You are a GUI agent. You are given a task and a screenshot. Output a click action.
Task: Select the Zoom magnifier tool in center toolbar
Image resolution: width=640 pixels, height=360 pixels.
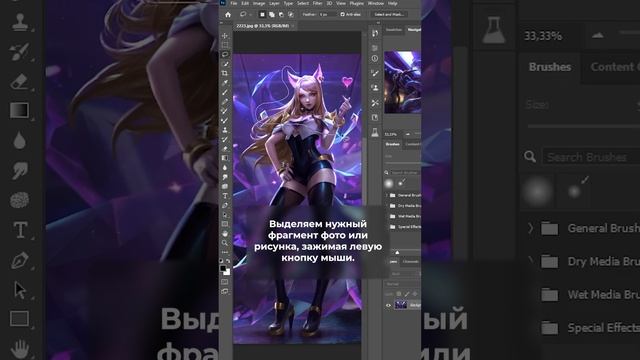click(x=225, y=243)
